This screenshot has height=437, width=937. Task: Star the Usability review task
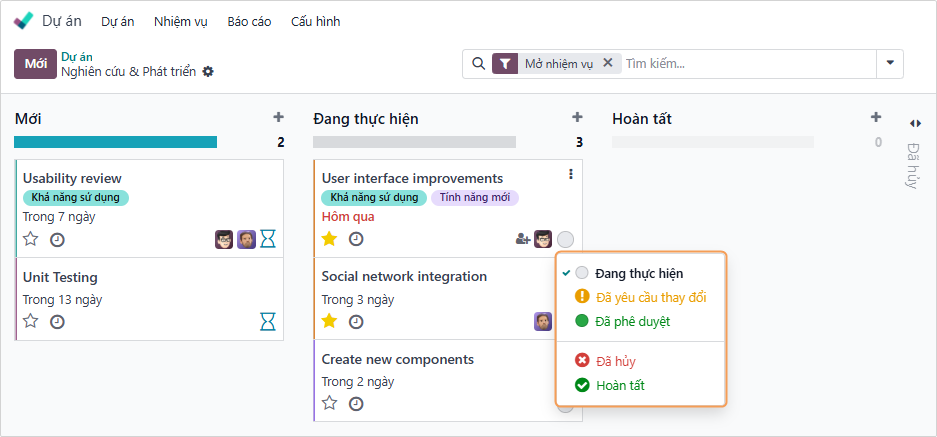click(x=31, y=239)
